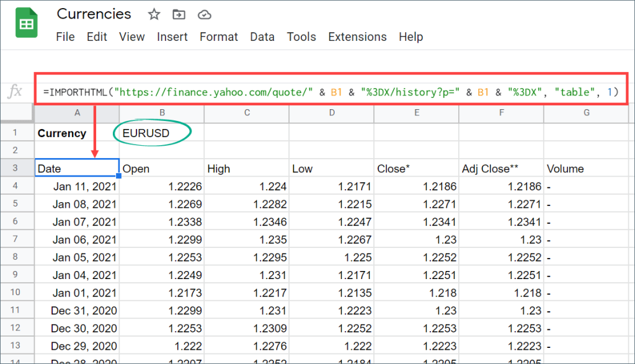Select High value 1.2309
Image resolution: width=635 pixels, height=364 pixels.
point(247,328)
